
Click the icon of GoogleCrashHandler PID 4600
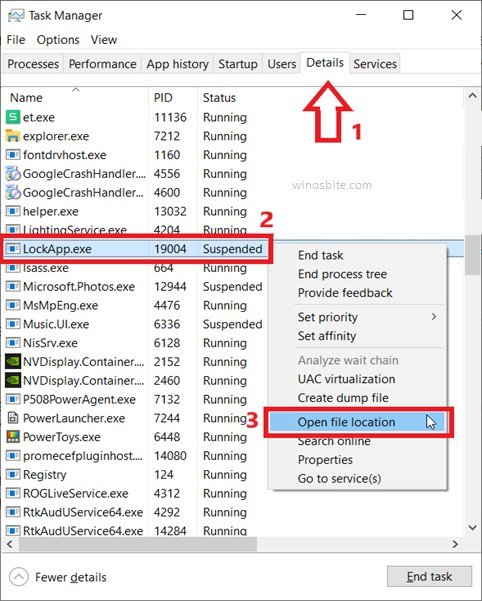13,192
